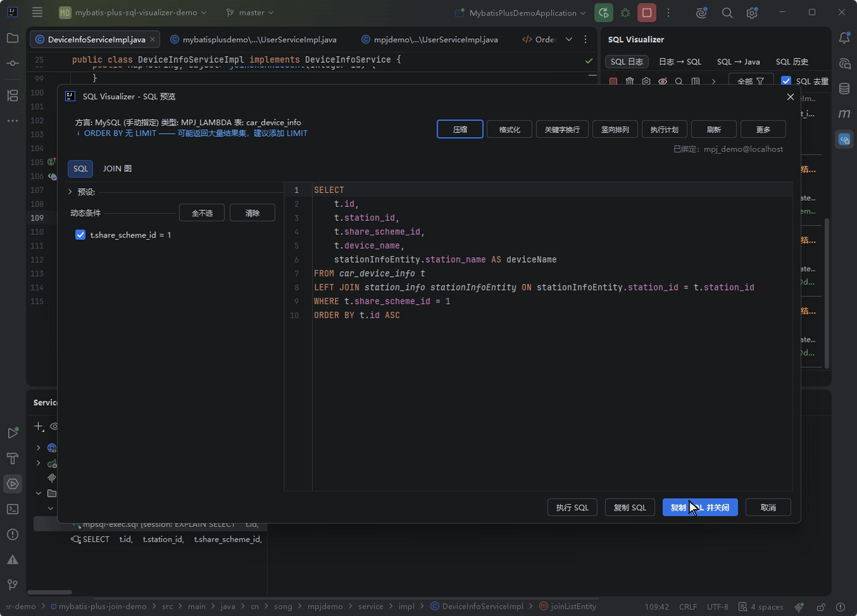Open the Maven tool window icon
The width and height of the screenshot is (857, 616).
[x=844, y=114]
